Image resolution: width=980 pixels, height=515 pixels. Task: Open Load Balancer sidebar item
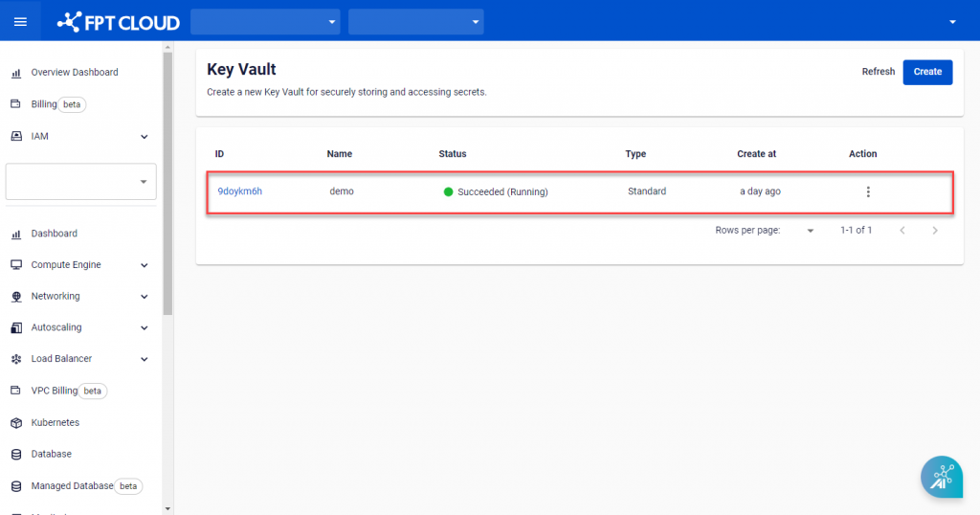61,359
